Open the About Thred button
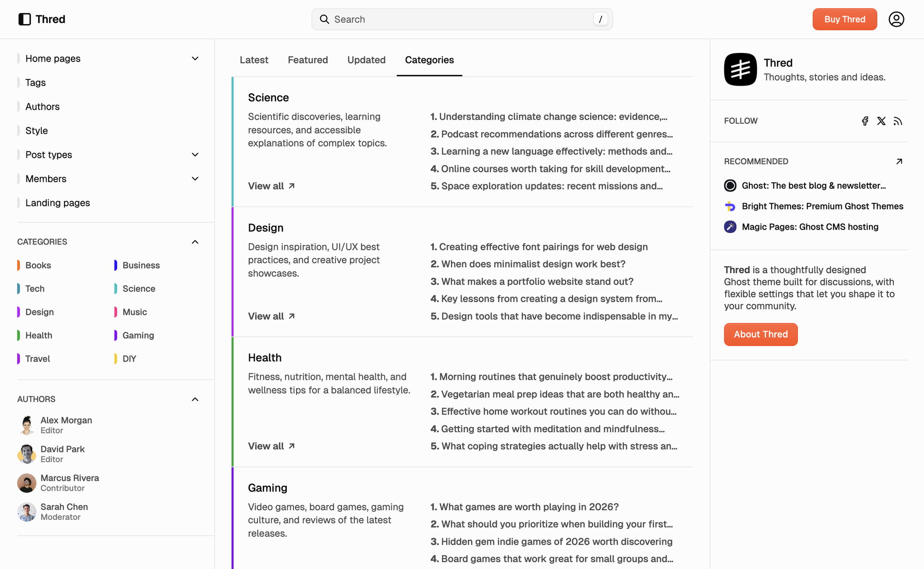The width and height of the screenshot is (924, 569). 760,334
